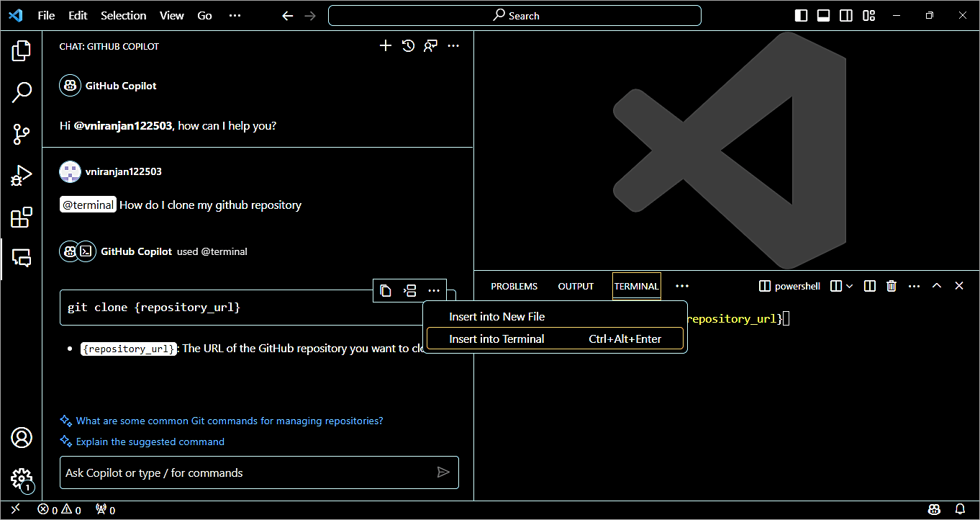Click the Copy icon on code block
The image size is (980, 520).
(386, 291)
